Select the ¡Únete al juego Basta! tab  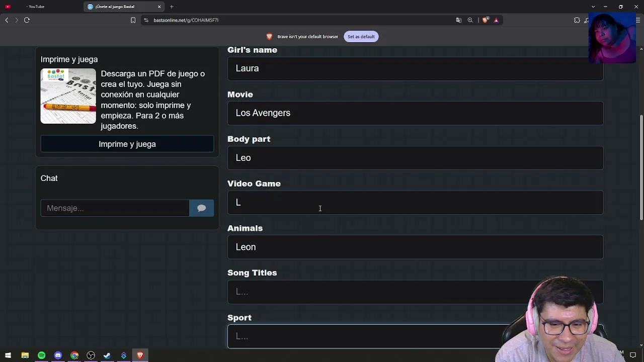[x=125, y=7]
